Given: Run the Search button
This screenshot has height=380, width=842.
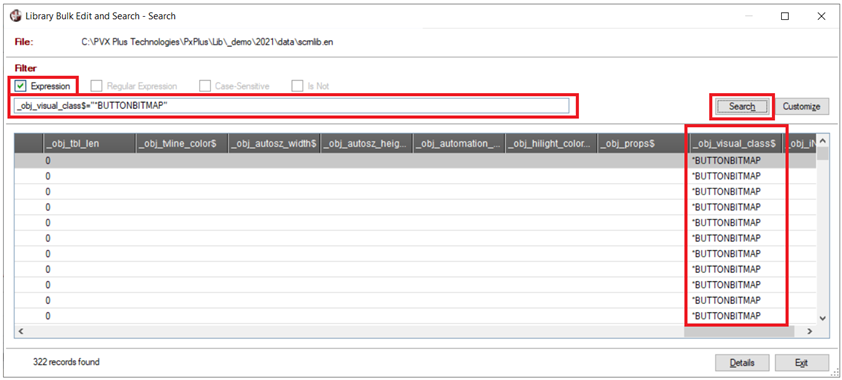Looking at the screenshot, I should [x=742, y=106].
